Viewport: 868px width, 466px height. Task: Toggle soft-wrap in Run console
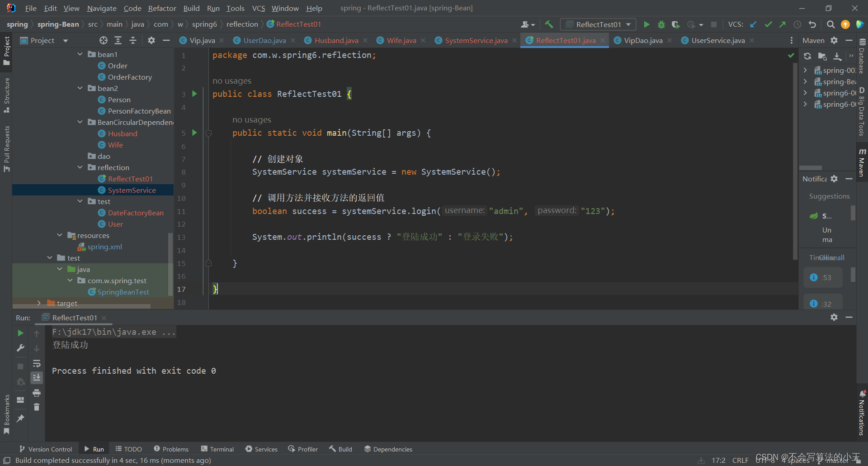(x=37, y=363)
